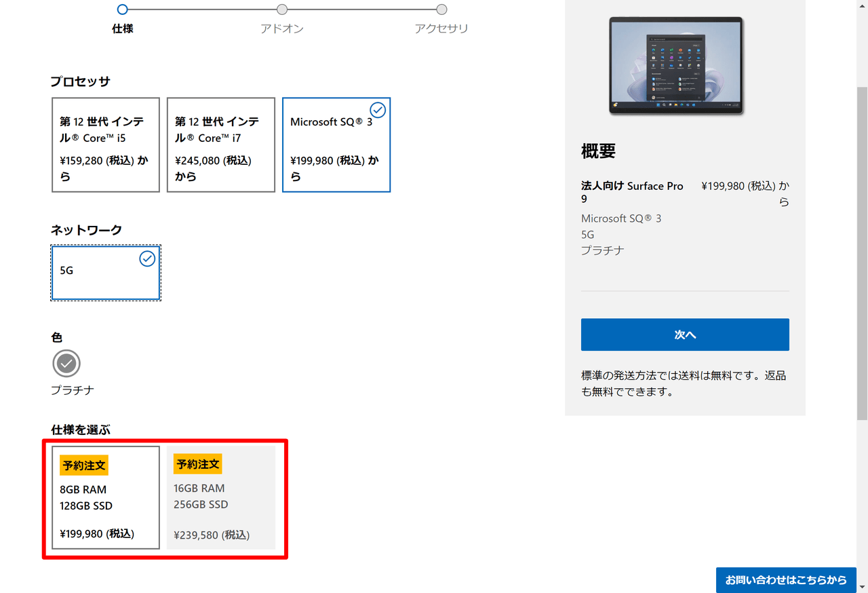Click the 仕様 step circle indicator
The image size is (868, 593).
point(122,9)
